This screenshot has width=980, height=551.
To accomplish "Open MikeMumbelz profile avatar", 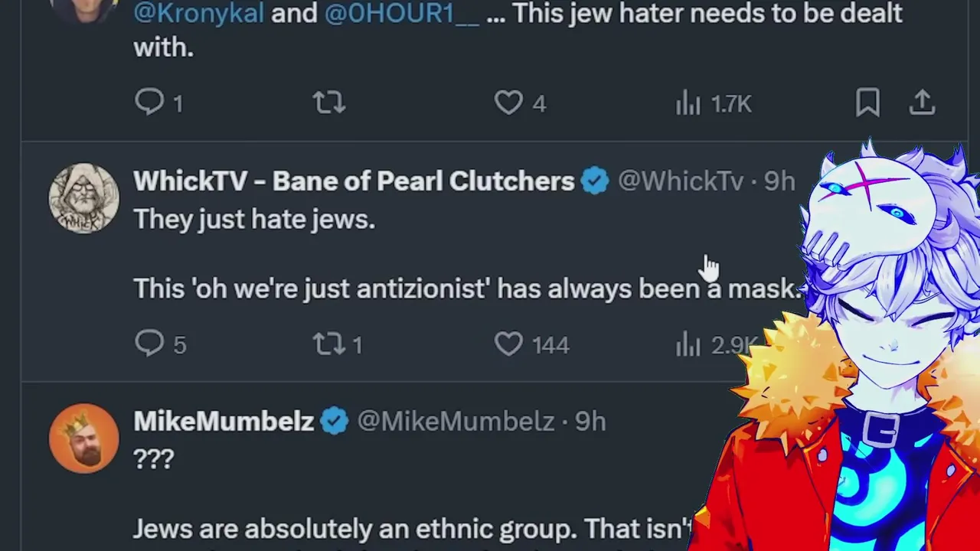I will point(84,439).
